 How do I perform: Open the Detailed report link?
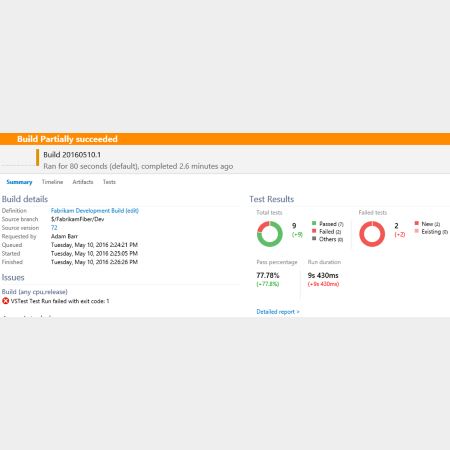pos(278,312)
